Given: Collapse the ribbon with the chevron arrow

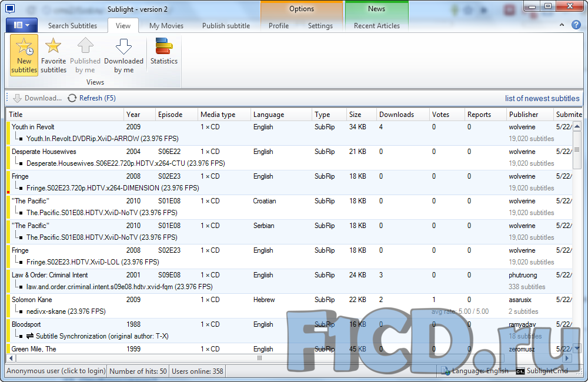Looking at the screenshot, I should (562, 25).
